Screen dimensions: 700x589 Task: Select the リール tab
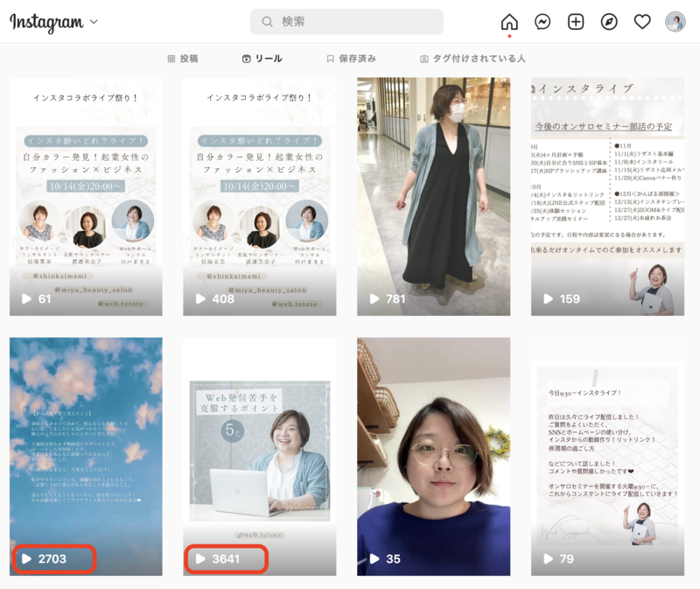coord(262,59)
